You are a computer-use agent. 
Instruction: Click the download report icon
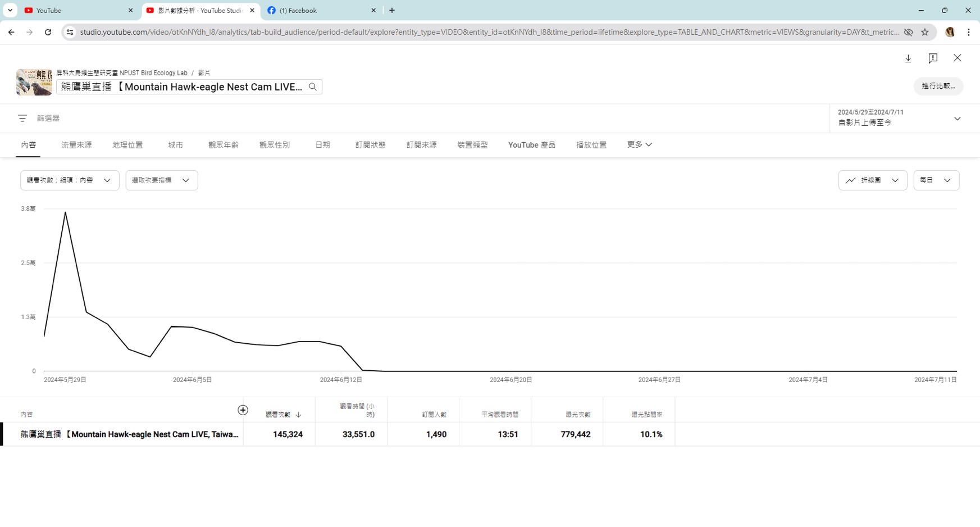tap(908, 58)
